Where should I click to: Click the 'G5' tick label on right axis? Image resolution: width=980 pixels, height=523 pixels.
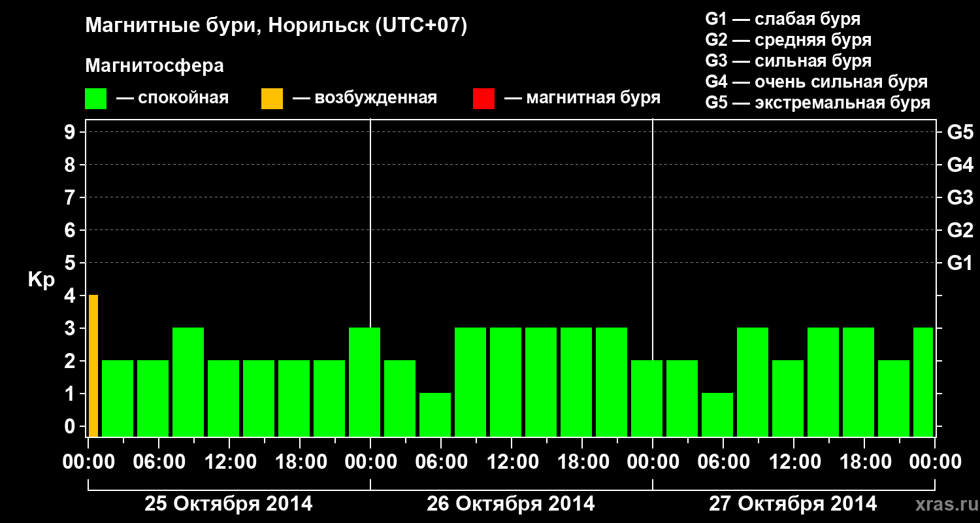coord(960,132)
